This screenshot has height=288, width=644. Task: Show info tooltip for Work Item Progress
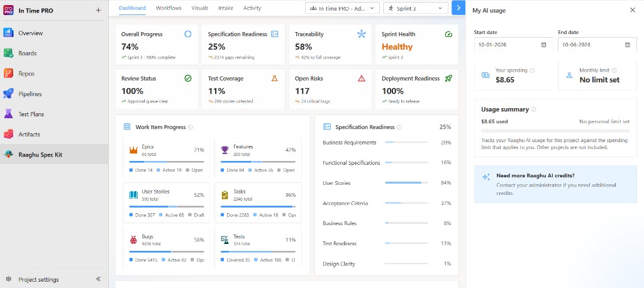pos(190,128)
